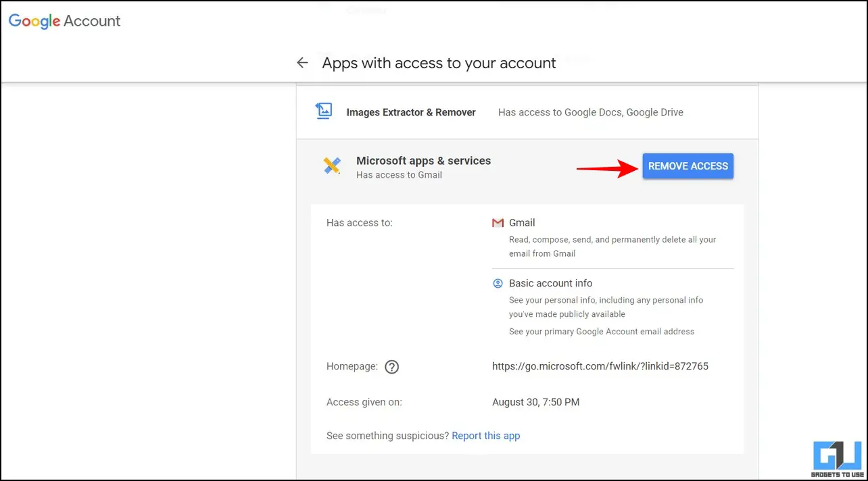Go back using the left arrow icon
Image resolution: width=868 pixels, height=481 pixels.
tap(302, 63)
